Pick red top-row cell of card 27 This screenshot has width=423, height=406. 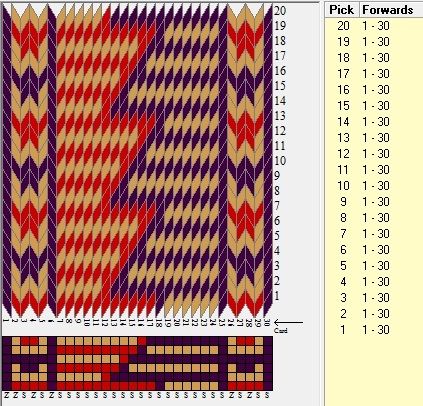coord(241,341)
